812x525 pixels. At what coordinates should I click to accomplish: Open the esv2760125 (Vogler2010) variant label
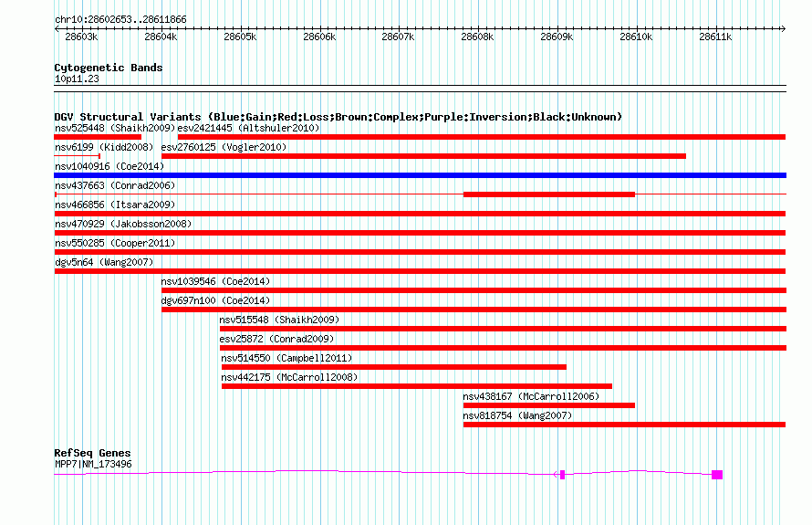(x=224, y=147)
